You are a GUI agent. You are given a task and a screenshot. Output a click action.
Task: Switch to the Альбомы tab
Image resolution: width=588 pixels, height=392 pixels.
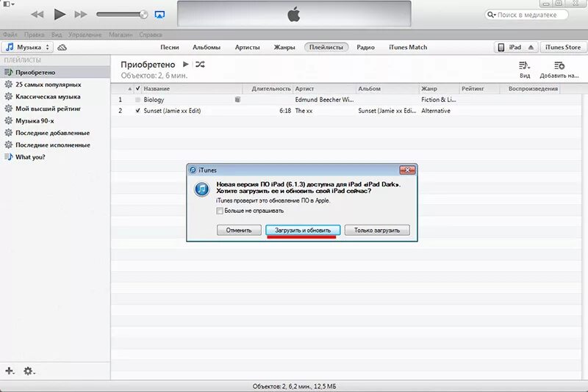(207, 47)
